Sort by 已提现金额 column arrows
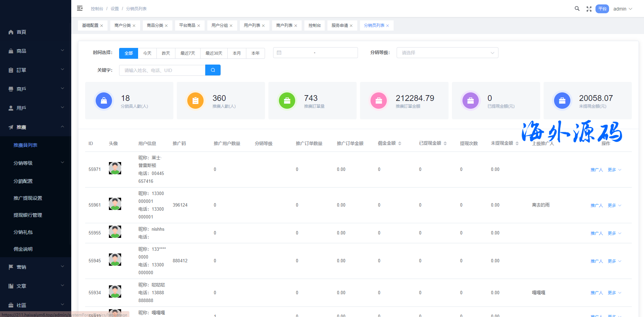This screenshot has height=317, width=644. (x=445, y=143)
